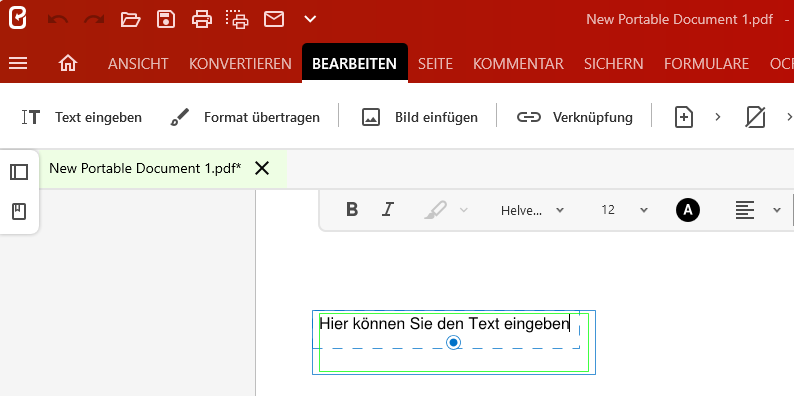
Task: Save the document
Action: [x=166, y=19]
